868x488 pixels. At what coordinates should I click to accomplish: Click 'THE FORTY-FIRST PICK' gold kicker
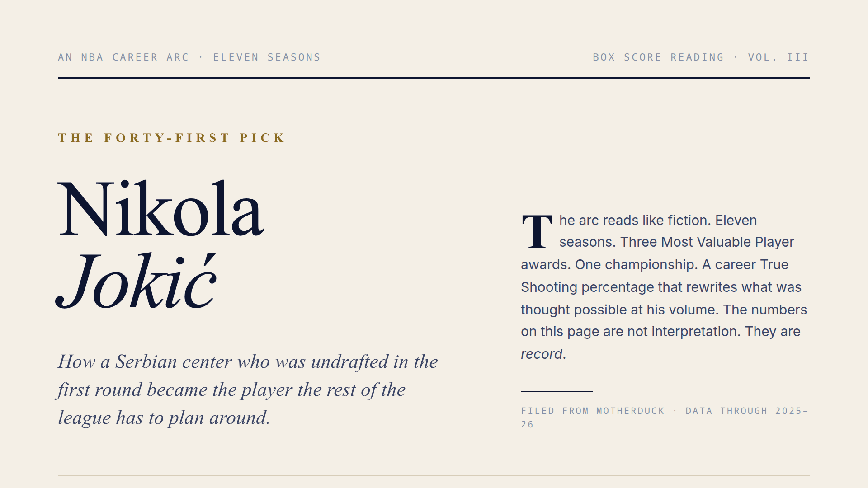click(x=172, y=138)
